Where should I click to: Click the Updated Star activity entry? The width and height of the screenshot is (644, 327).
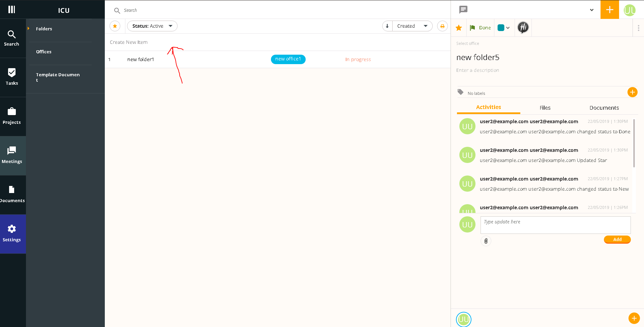point(543,160)
